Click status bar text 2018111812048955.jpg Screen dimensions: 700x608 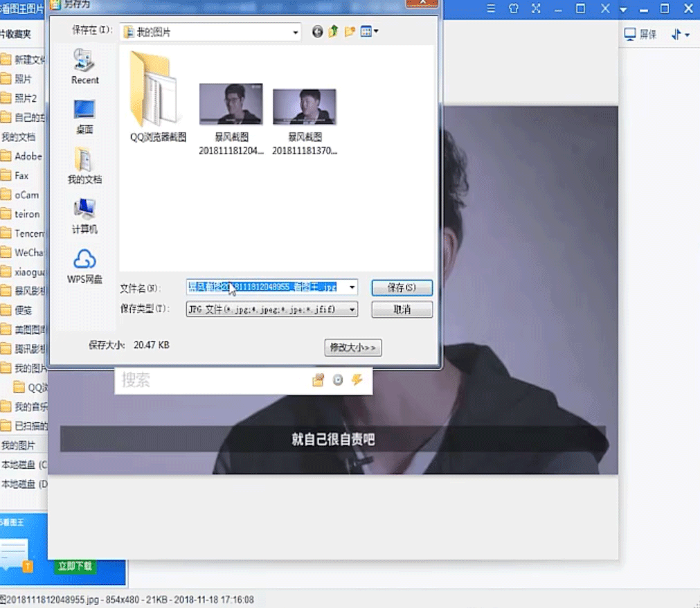tap(50, 600)
